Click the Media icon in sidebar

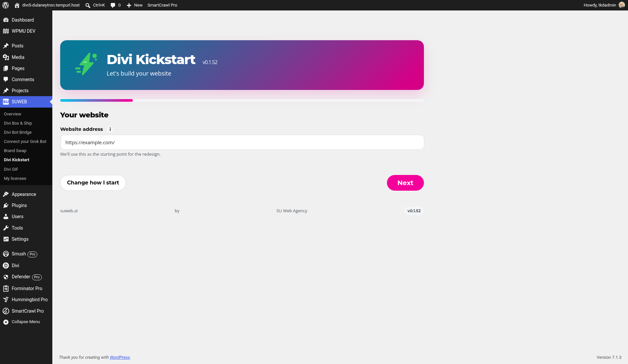(6, 57)
